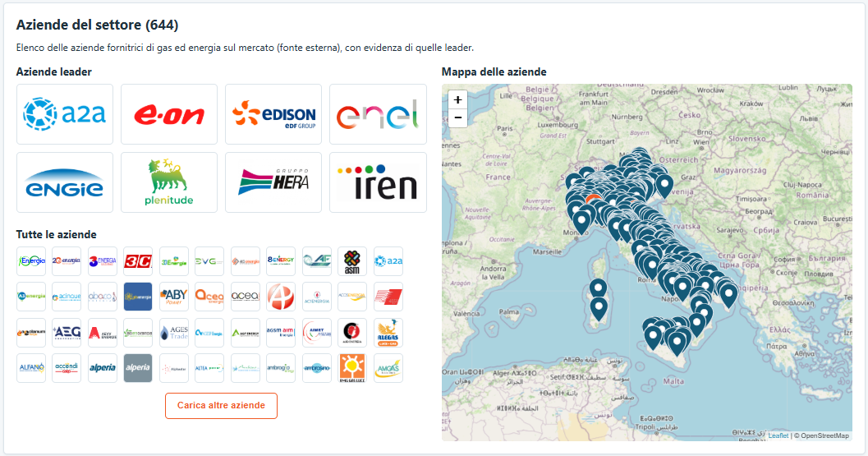Screen dimensions: 868x456
Task: Open the enel leader company card
Action: 378,114
